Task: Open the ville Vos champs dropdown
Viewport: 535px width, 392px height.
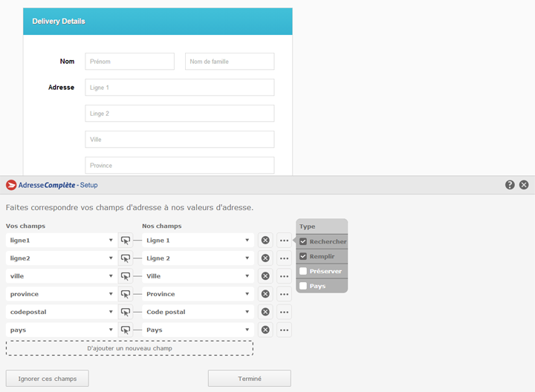Action: click(62, 276)
